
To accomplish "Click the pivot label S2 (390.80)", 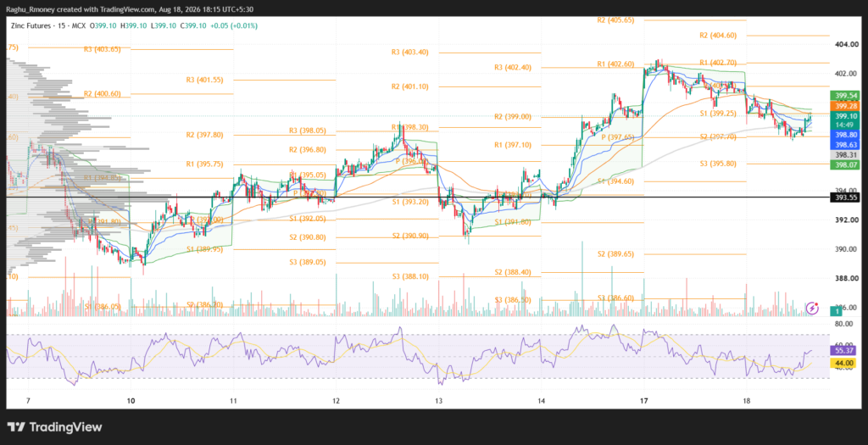I will tap(307, 237).
